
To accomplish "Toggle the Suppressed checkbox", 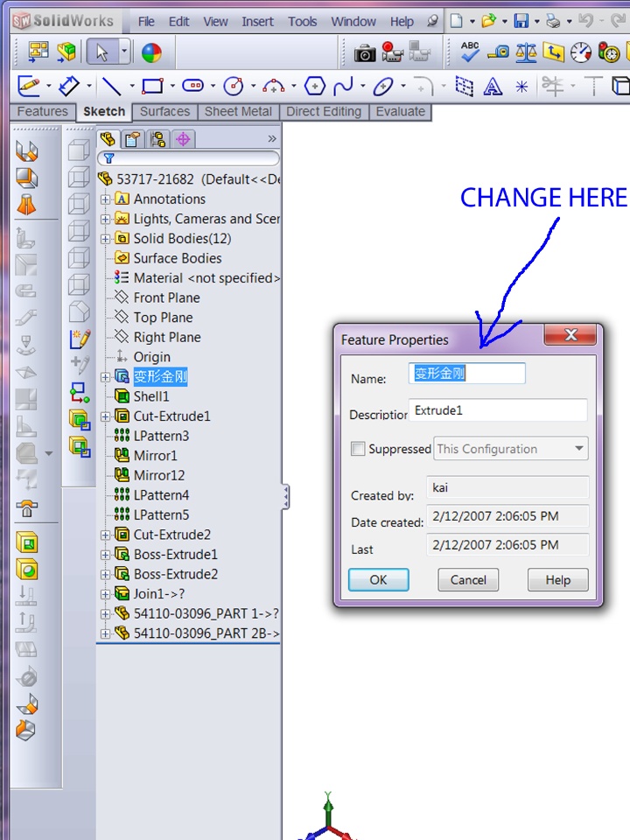I will tap(358, 448).
